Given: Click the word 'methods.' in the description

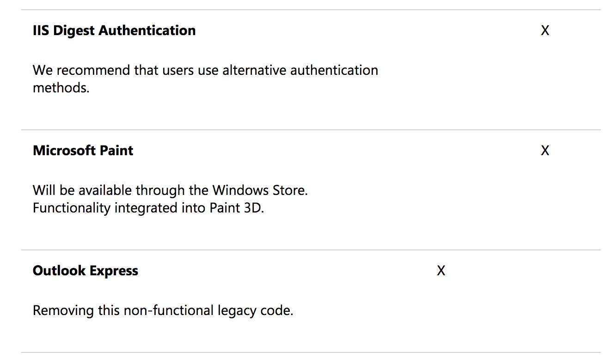Looking at the screenshot, I should (61, 88).
